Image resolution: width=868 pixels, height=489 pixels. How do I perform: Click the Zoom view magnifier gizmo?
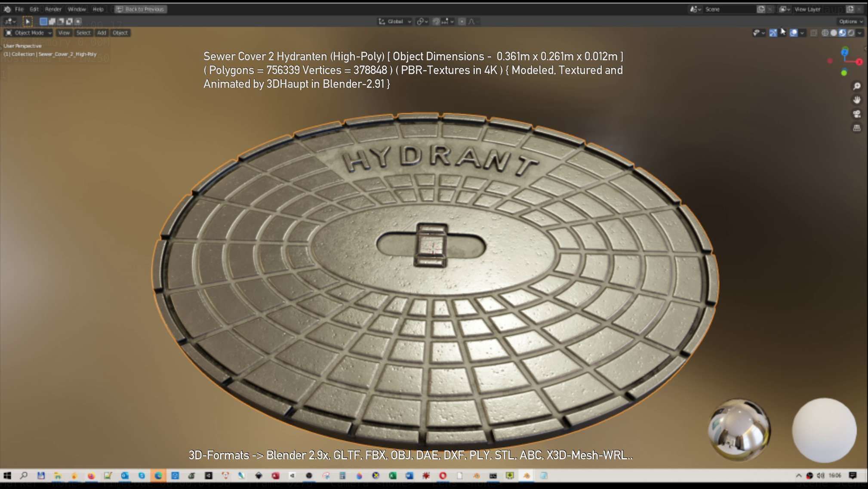[857, 86]
